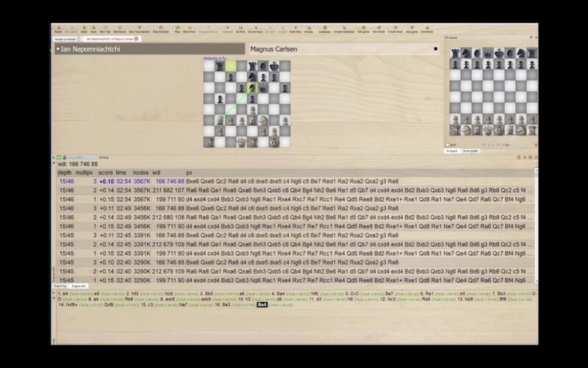Stop Analysis using the toolbar icon
588x368 pixels.
[161, 29]
